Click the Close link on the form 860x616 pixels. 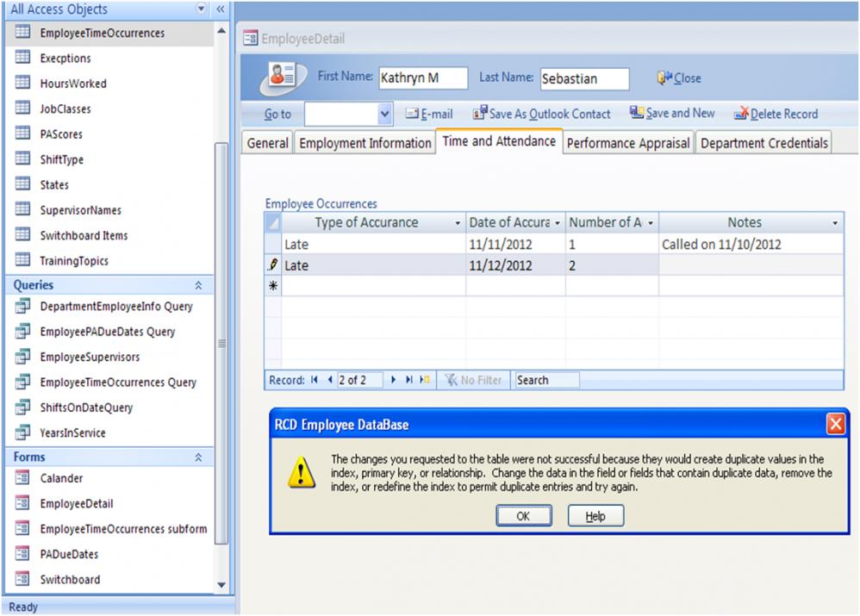(680, 78)
